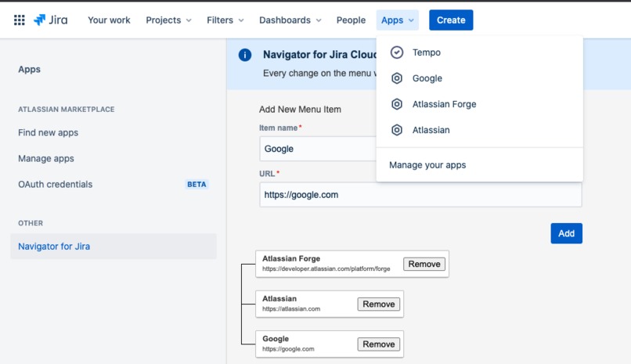Select Atlassian from Apps menu
Image resolution: width=631 pixels, height=364 pixels.
[479, 130]
